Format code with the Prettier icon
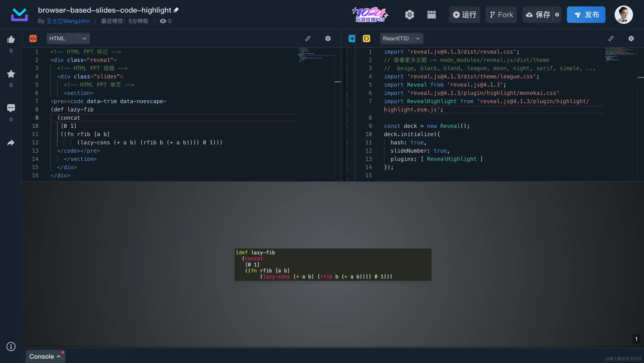 coord(352,38)
